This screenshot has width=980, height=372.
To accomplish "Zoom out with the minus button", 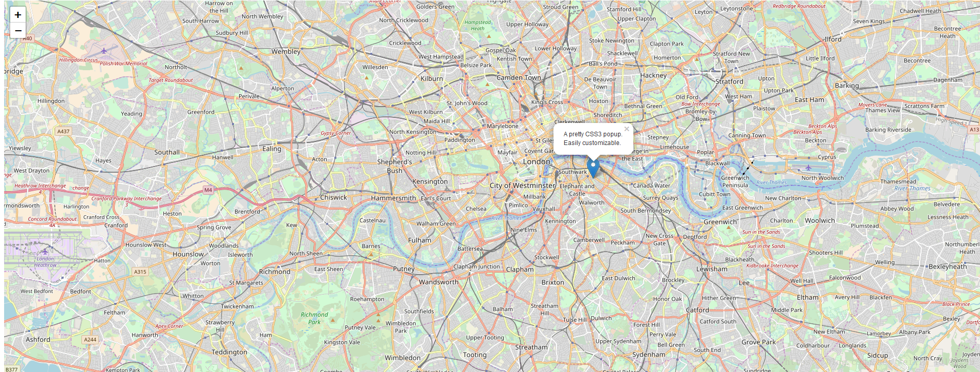I will tap(18, 31).
